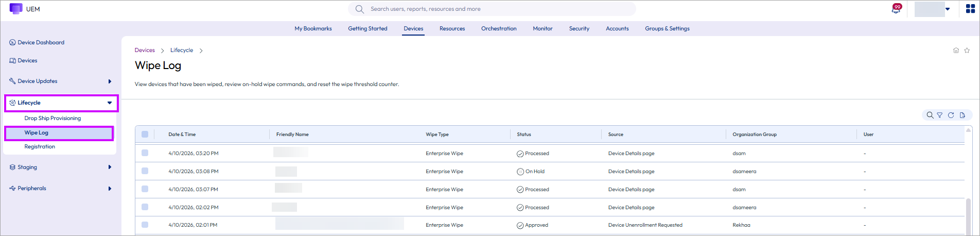Click the UEM logo icon
980x236 pixels.
click(16, 9)
